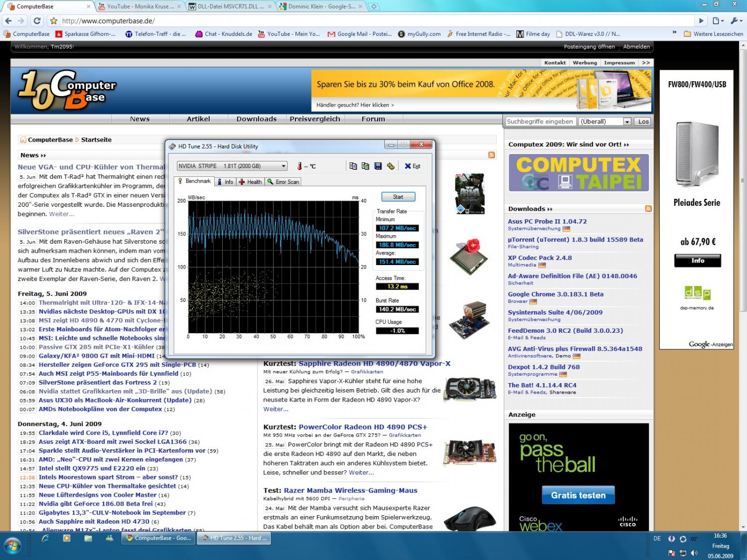Click the Los search button
The height and width of the screenshot is (560, 747).
643,122
